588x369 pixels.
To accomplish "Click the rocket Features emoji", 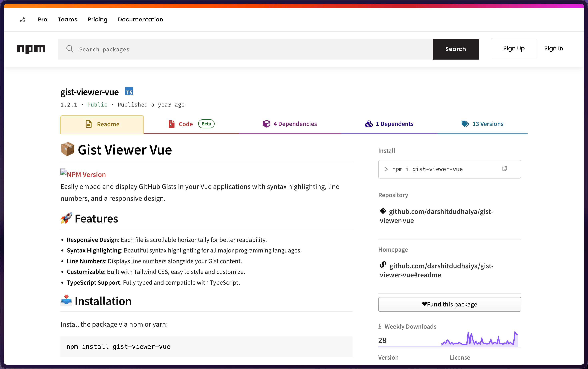I will pyautogui.click(x=66, y=218).
